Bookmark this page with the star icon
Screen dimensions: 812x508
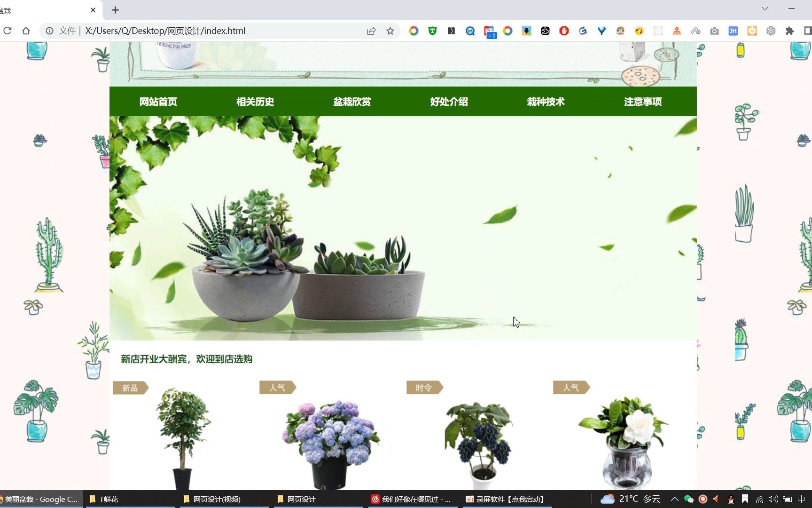pyautogui.click(x=390, y=31)
